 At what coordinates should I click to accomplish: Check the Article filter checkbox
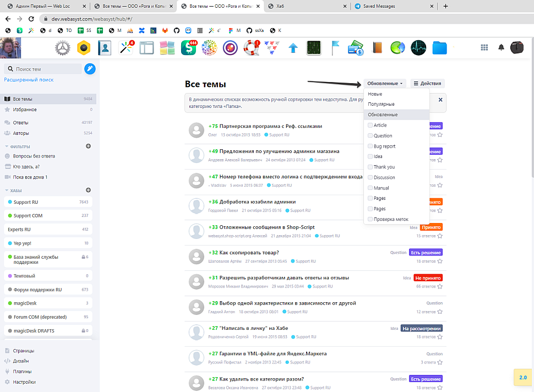coord(370,126)
